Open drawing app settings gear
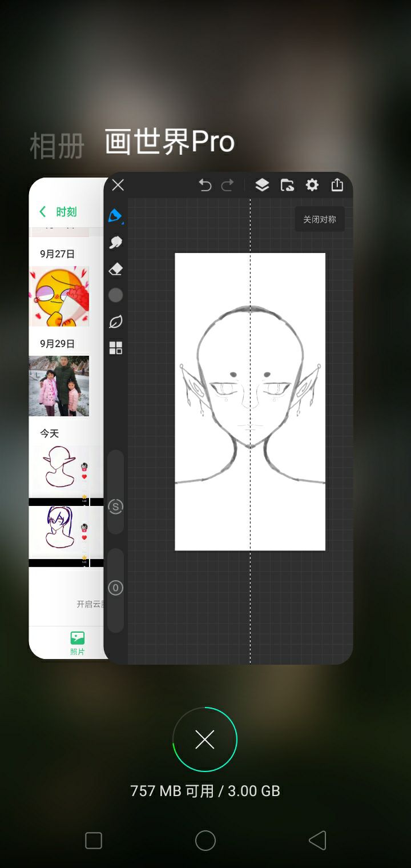411x868 pixels. [312, 185]
